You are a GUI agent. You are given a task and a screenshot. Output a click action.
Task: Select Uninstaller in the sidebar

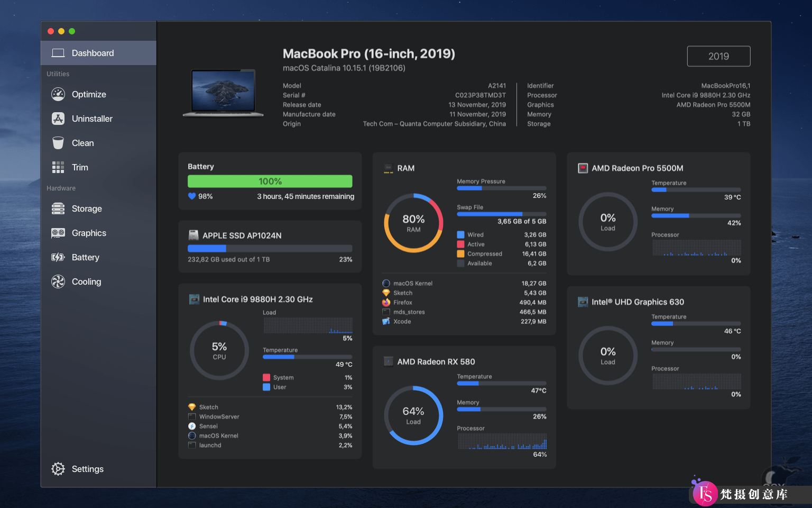[98, 119]
